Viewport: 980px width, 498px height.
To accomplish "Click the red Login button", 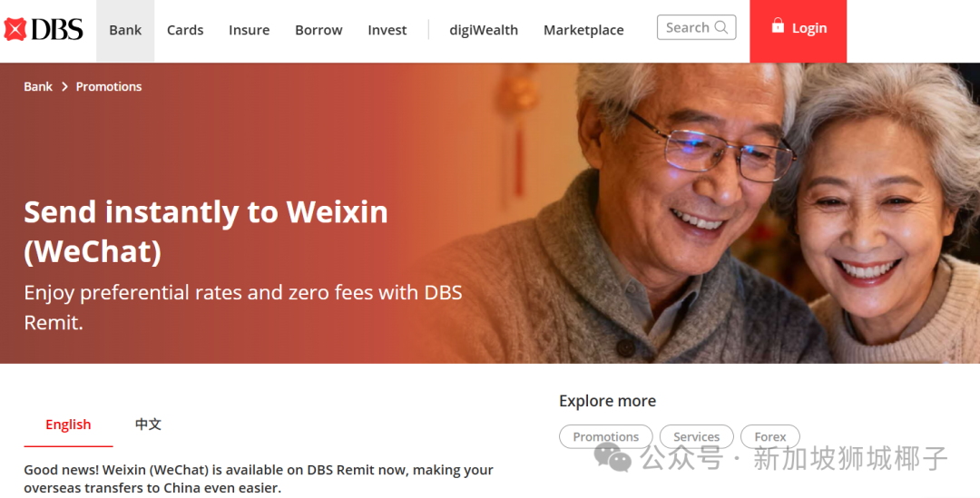I will pyautogui.click(x=799, y=31).
